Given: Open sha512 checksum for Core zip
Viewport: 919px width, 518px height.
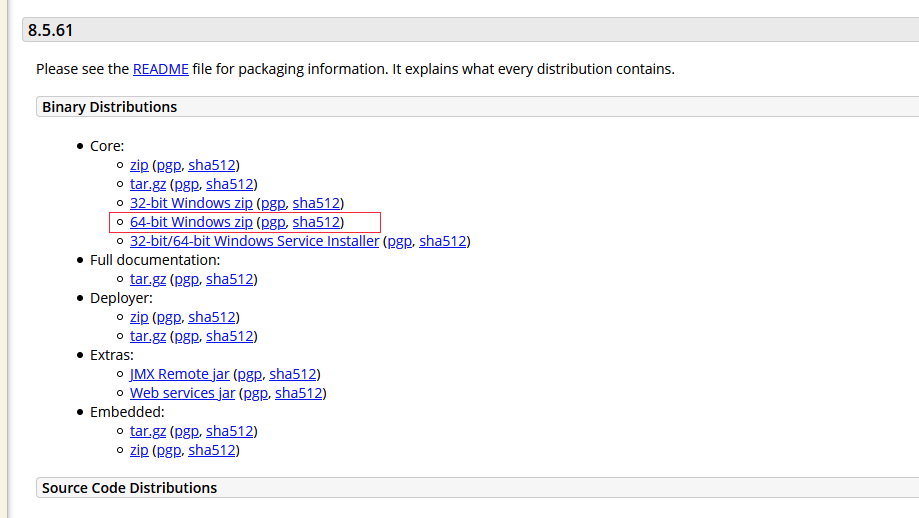Looking at the screenshot, I should pos(211,165).
